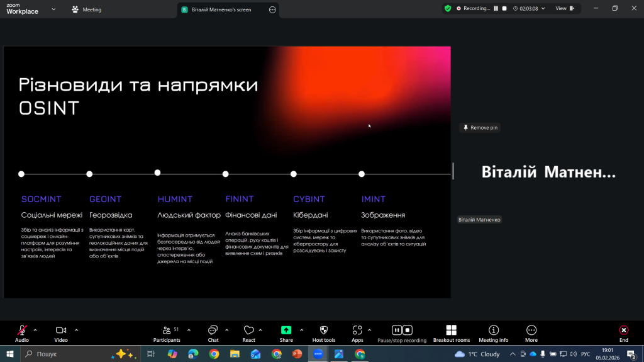Image resolution: width=644 pixels, height=362 pixels.
Task: Open video settings chevron beside Video
Action: tap(77, 330)
